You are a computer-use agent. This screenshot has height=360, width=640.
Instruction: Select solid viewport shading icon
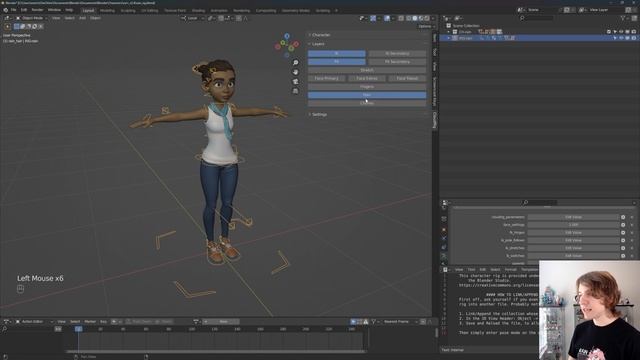pyautogui.click(x=415, y=18)
